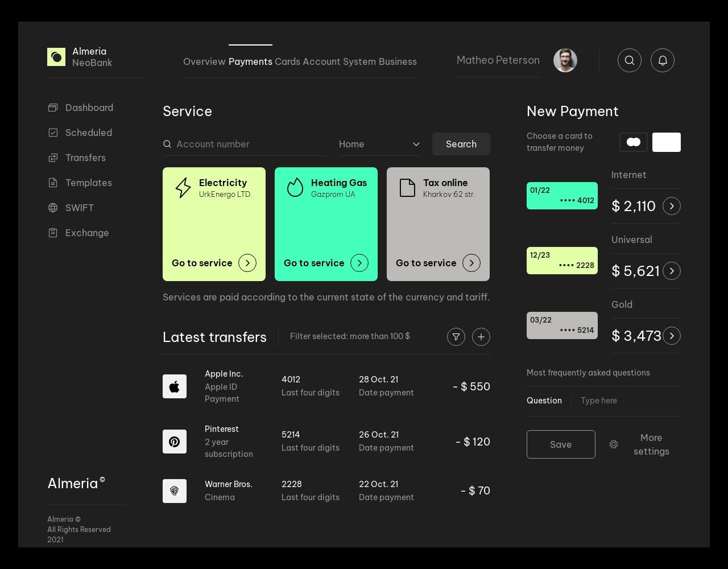Screen dimensions: 728x569
Task: Select the Mastercard card type toggle
Action: (634, 142)
